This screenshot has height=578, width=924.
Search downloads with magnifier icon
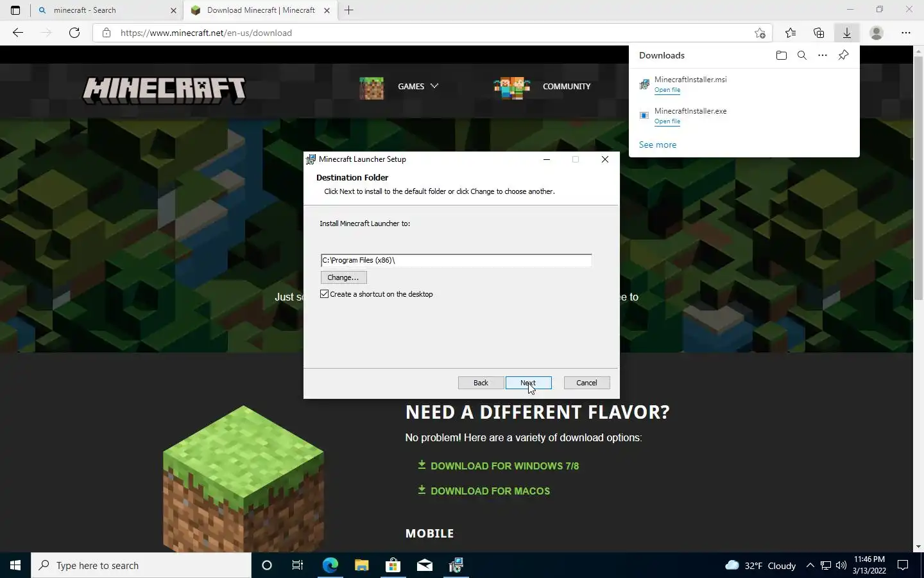click(x=802, y=55)
